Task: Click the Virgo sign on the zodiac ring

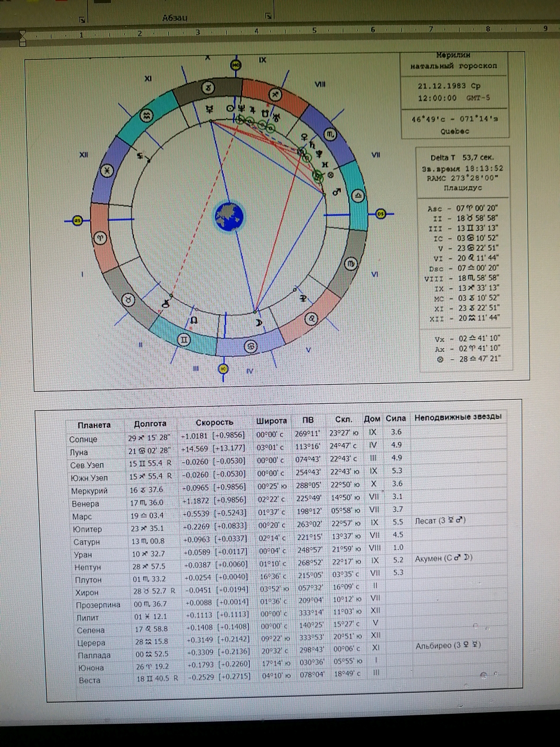Action: [351, 264]
